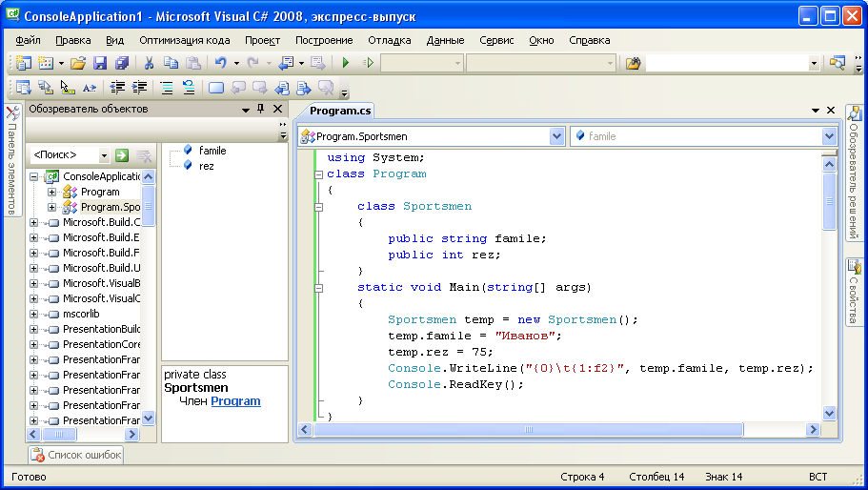Open Add New Item dropdown arrow
This screenshot has width=868, height=490.
tap(61, 64)
